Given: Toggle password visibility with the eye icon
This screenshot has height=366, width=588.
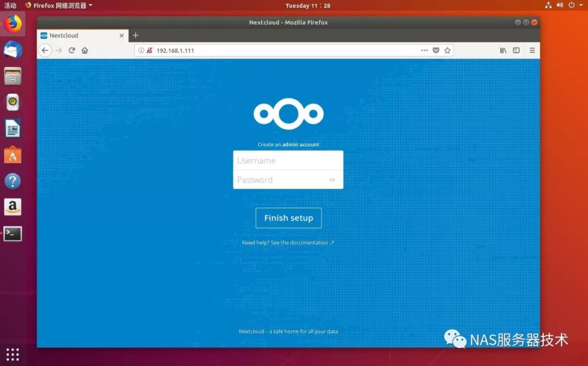Looking at the screenshot, I should pyautogui.click(x=332, y=180).
